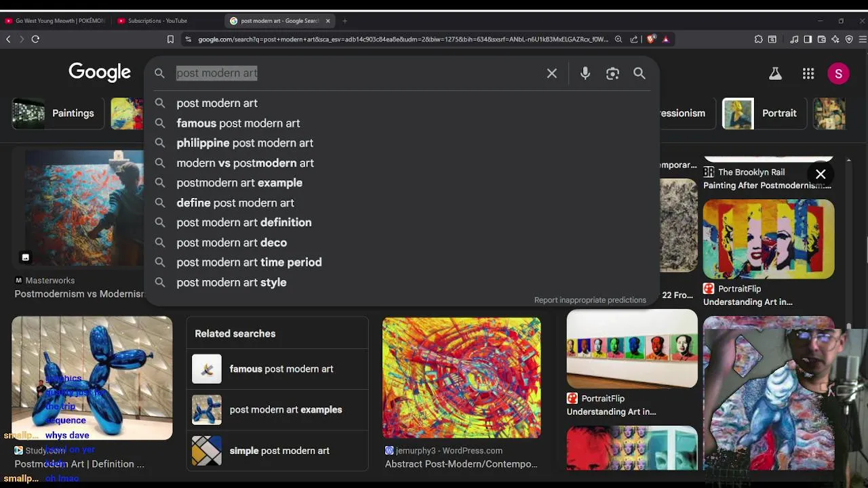Open the browser hamburger menu
The width and height of the screenshot is (868, 488).
coord(863,39)
